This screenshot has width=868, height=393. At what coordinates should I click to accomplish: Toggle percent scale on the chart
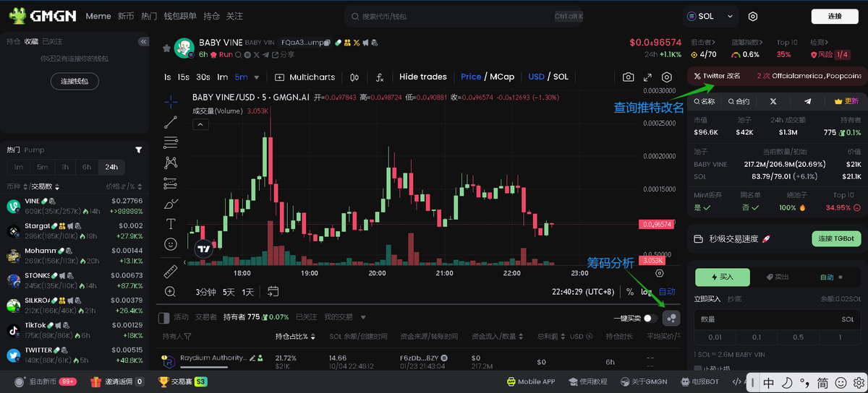click(630, 292)
